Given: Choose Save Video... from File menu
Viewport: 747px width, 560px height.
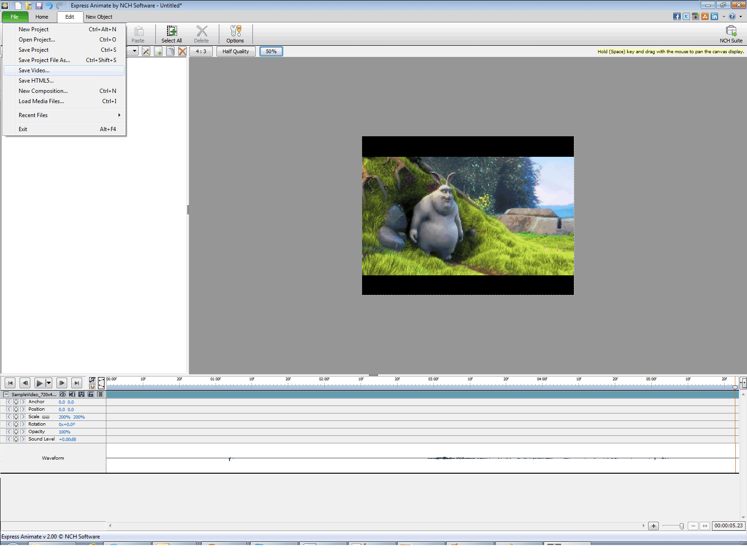Looking at the screenshot, I should click(64, 70).
